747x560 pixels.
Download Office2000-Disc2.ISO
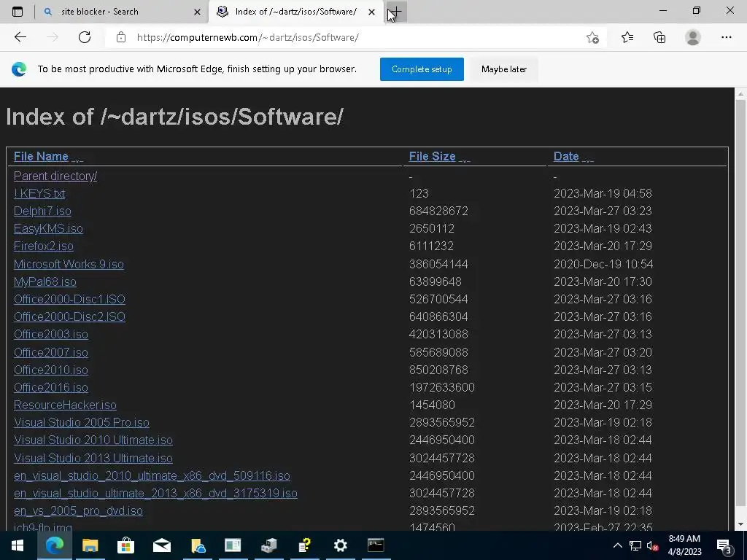pos(69,316)
